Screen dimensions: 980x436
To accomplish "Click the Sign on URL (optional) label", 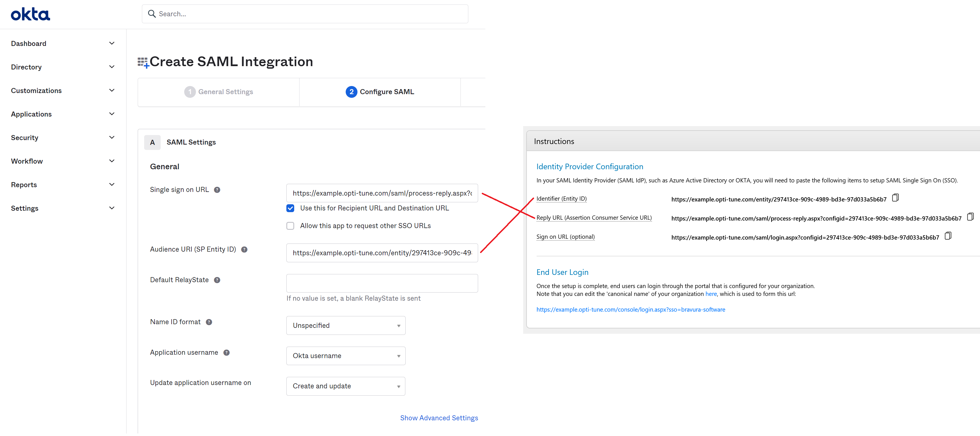I will click(565, 237).
